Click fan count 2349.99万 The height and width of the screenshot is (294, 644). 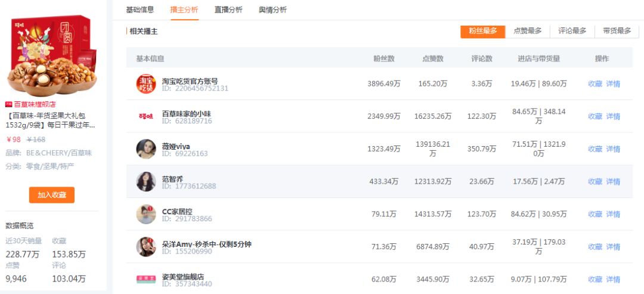coord(384,116)
